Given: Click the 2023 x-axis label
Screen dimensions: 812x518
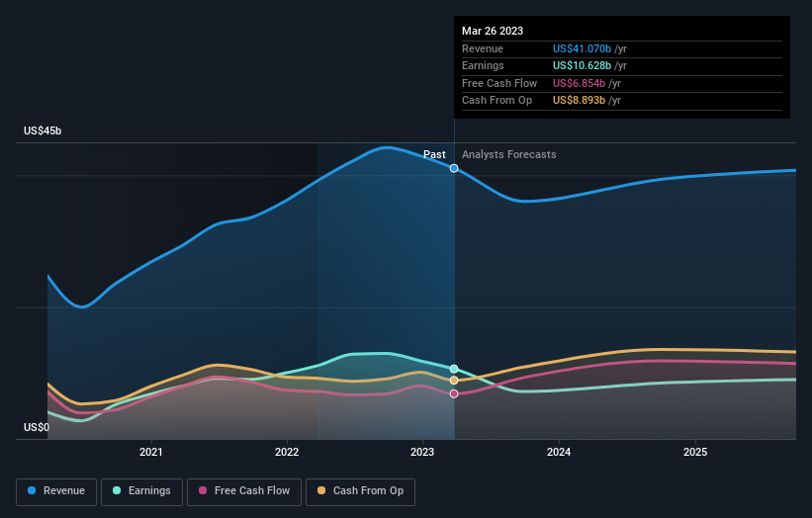Looking at the screenshot, I should pos(422,452).
